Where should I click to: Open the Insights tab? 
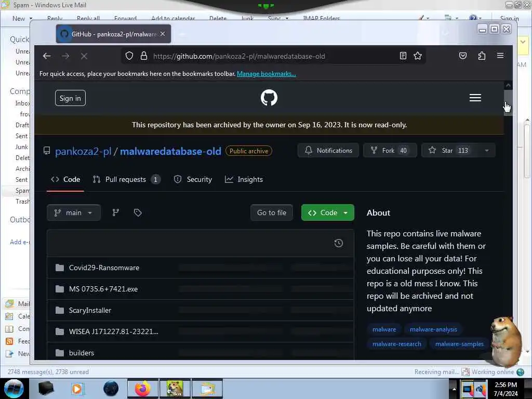click(x=244, y=179)
